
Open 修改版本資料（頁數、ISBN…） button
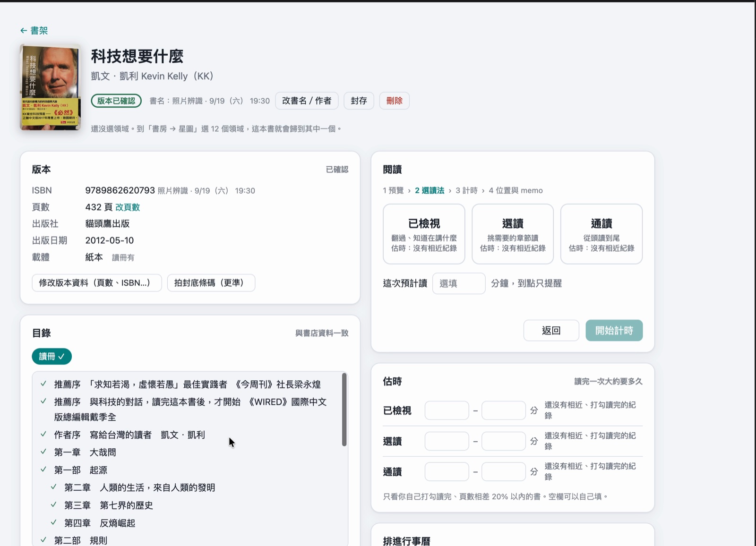coord(97,283)
